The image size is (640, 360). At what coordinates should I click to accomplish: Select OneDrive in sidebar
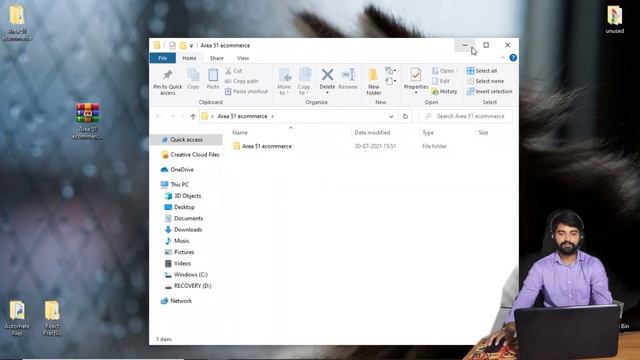pyautogui.click(x=177, y=169)
